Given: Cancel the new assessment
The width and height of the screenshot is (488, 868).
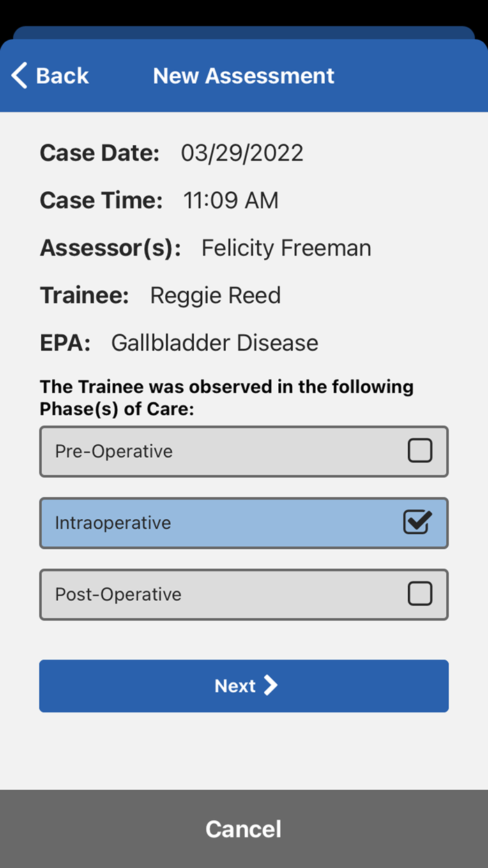Looking at the screenshot, I should (243, 828).
